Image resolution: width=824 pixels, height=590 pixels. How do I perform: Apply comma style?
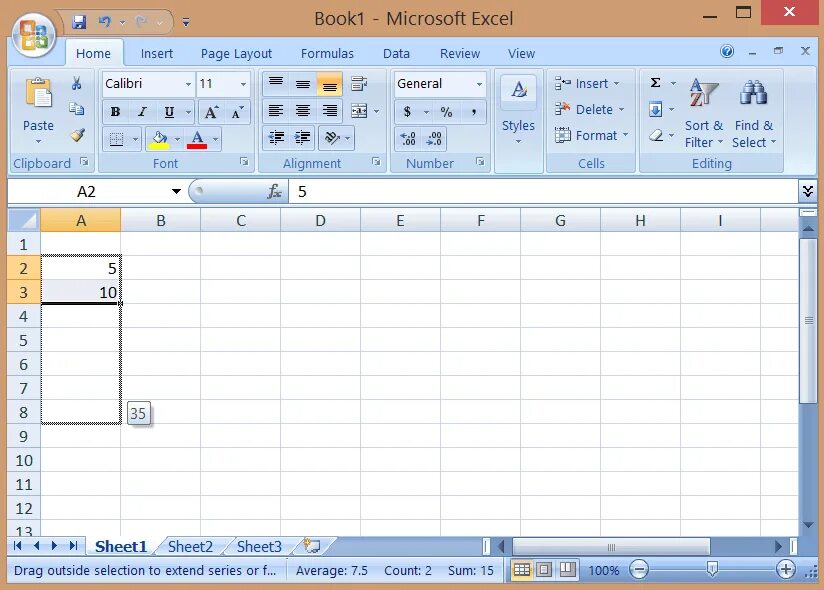(473, 111)
